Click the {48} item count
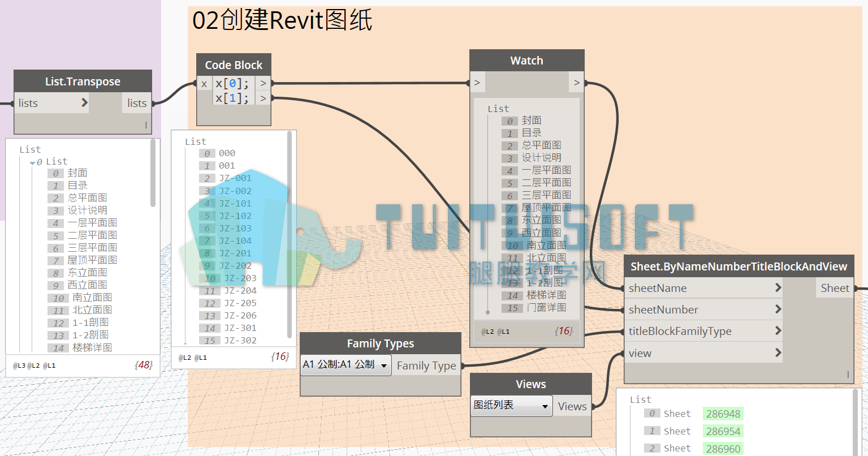 pos(144,365)
